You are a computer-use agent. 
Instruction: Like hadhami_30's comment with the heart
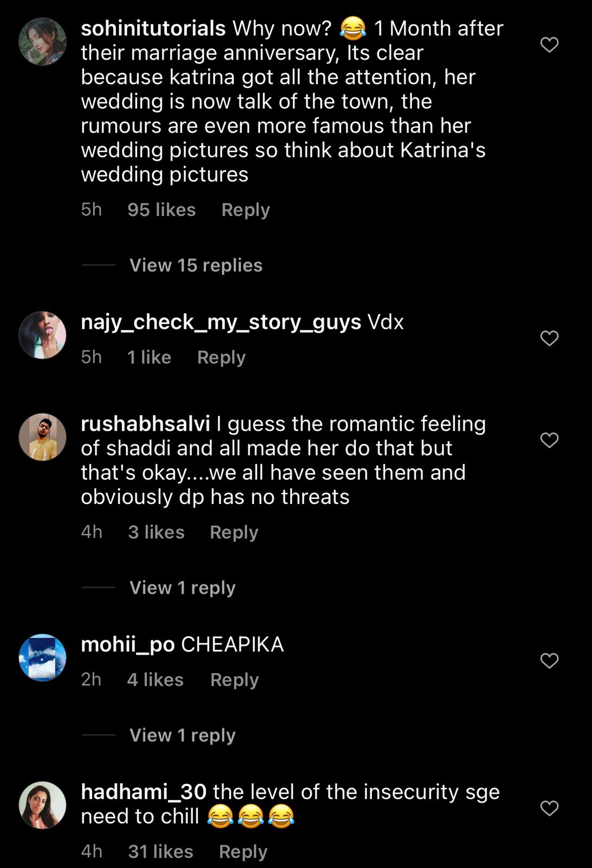pos(549,807)
